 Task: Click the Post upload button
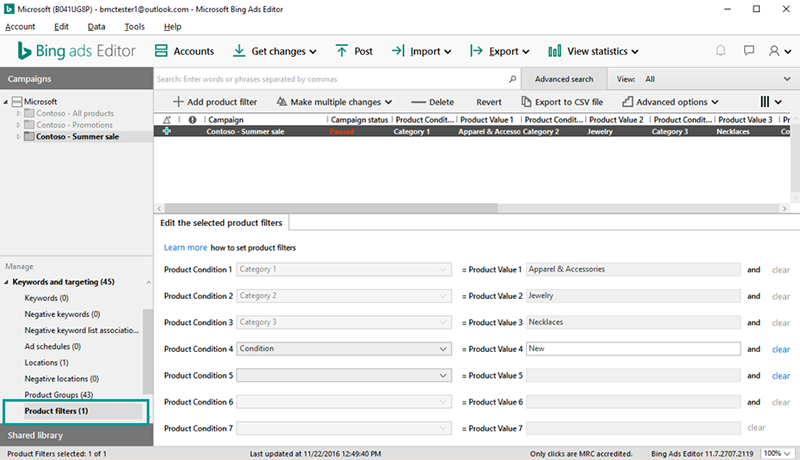(354, 51)
